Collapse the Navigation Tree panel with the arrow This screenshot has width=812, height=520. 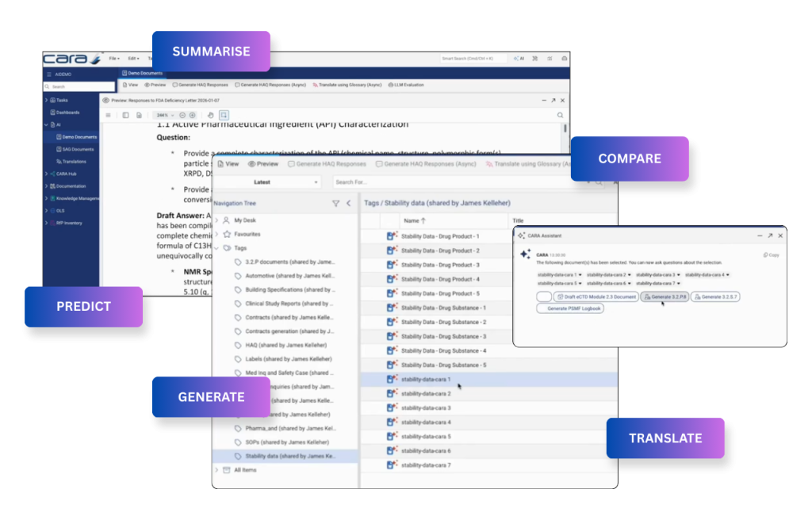348,204
